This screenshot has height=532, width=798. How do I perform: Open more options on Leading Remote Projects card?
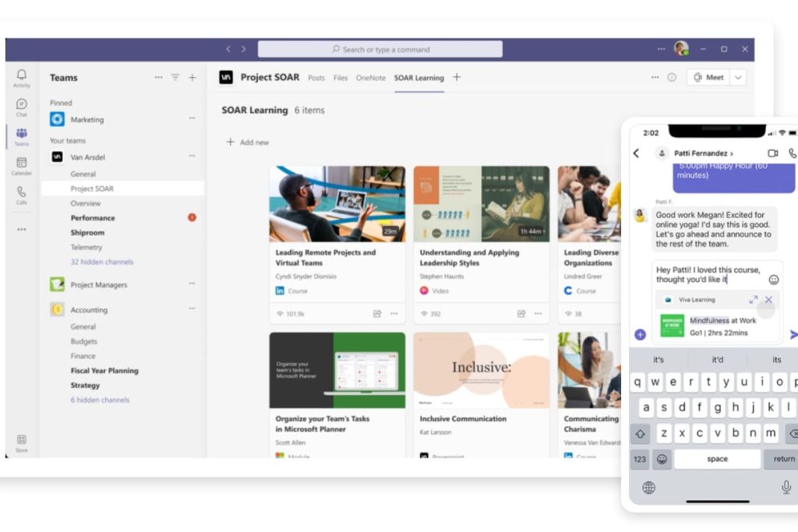(394, 314)
